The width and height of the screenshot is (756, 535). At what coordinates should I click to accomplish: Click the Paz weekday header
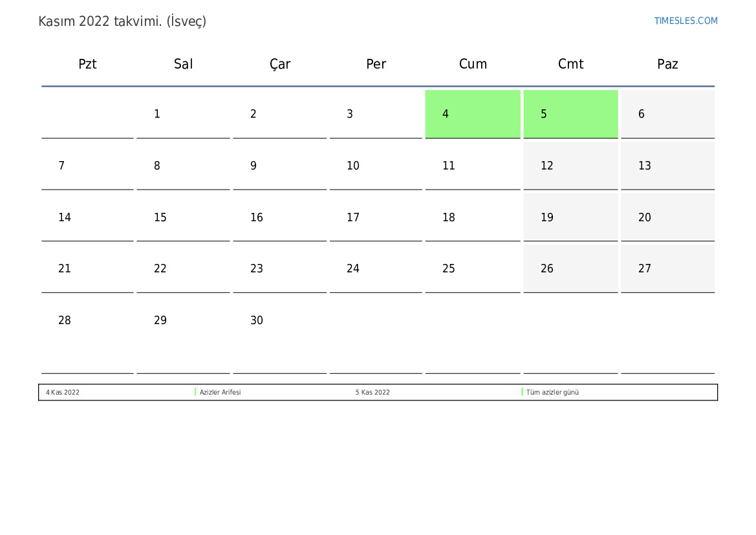667,64
